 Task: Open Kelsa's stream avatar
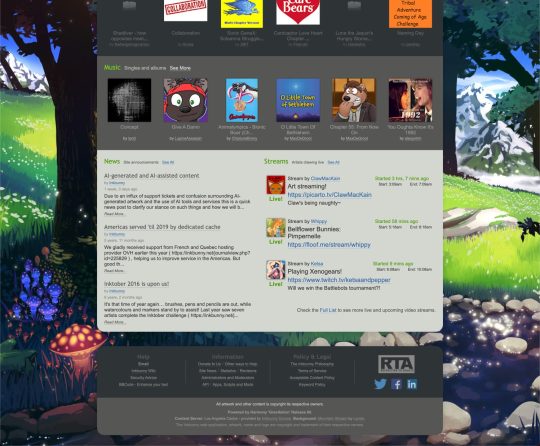276,270
